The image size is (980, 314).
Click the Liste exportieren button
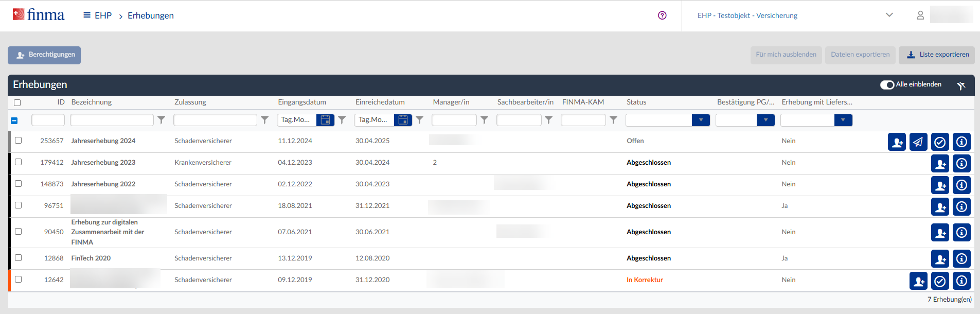[x=937, y=55]
